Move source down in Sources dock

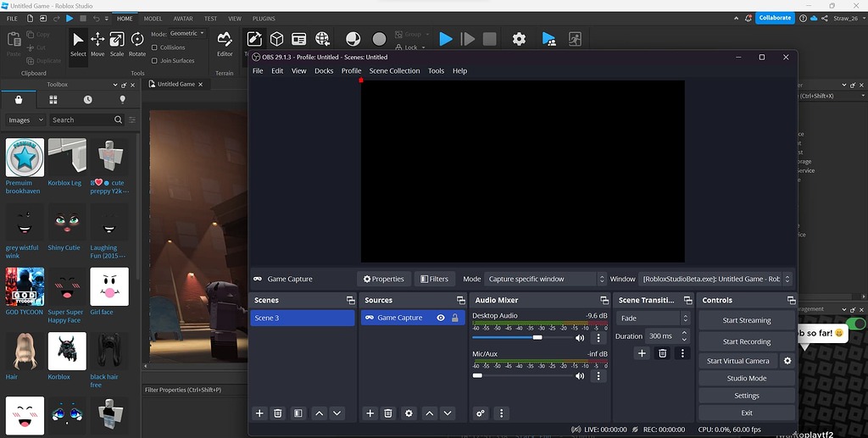point(448,413)
